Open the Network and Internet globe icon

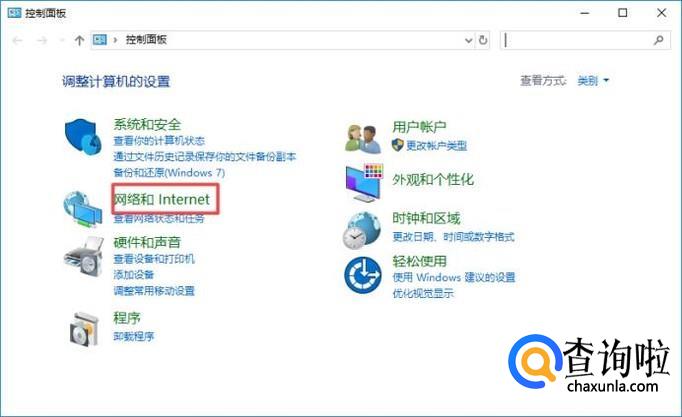pos(83,209)
